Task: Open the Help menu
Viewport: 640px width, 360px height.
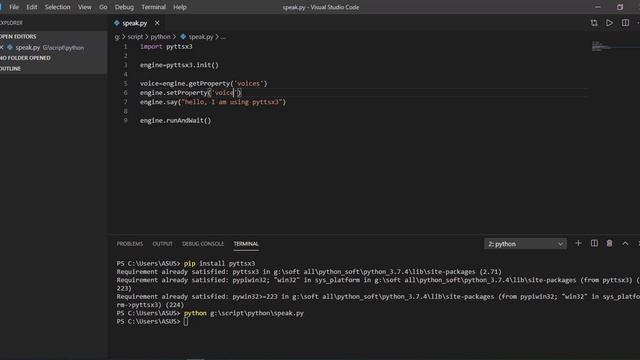Action: point(180,7)
